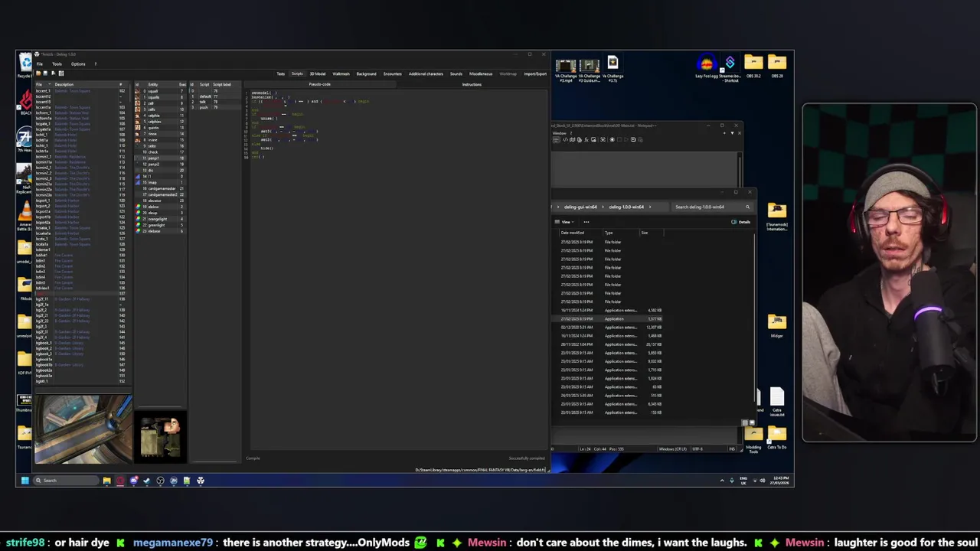This screenshot has height=551, width=980.
Task: Open the three-dots more menu in File Explorer
Action: [x=586, y=222]
